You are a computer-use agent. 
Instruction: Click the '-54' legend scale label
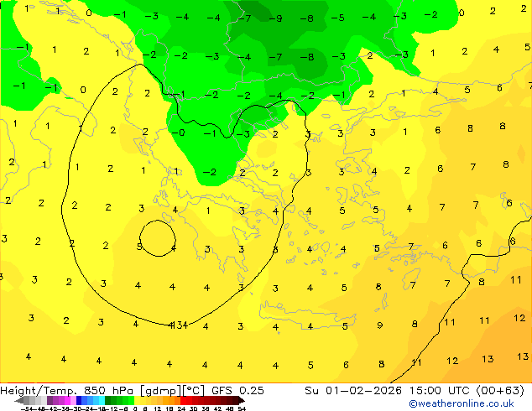click(x=27, y=408)
